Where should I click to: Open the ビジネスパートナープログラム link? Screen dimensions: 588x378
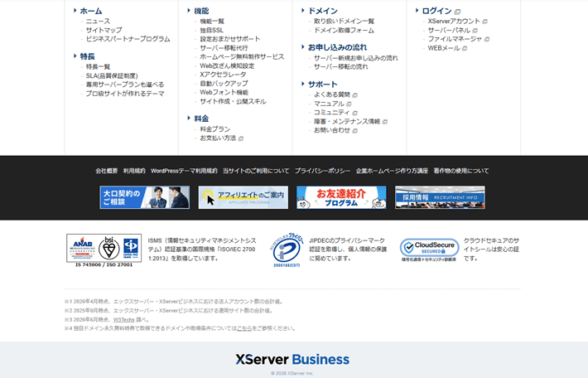point(128,39)
